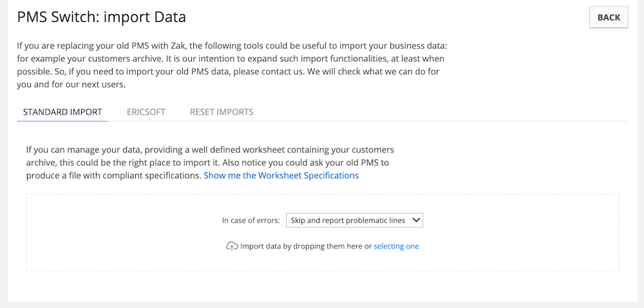This screenshot has width=644, height=308.
Task: Open the 'Show me the Worksheet Specifications' link
Action: pos(281,176)
